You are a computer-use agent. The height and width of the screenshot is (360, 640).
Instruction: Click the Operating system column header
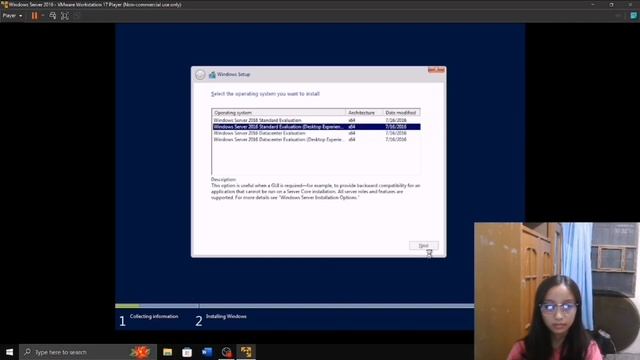(279, 113)
